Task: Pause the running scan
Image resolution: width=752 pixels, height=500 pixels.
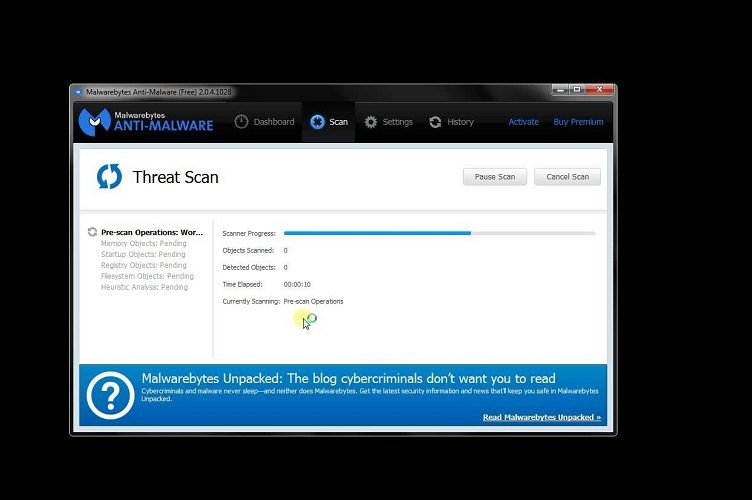Action: tap(495, 176)
